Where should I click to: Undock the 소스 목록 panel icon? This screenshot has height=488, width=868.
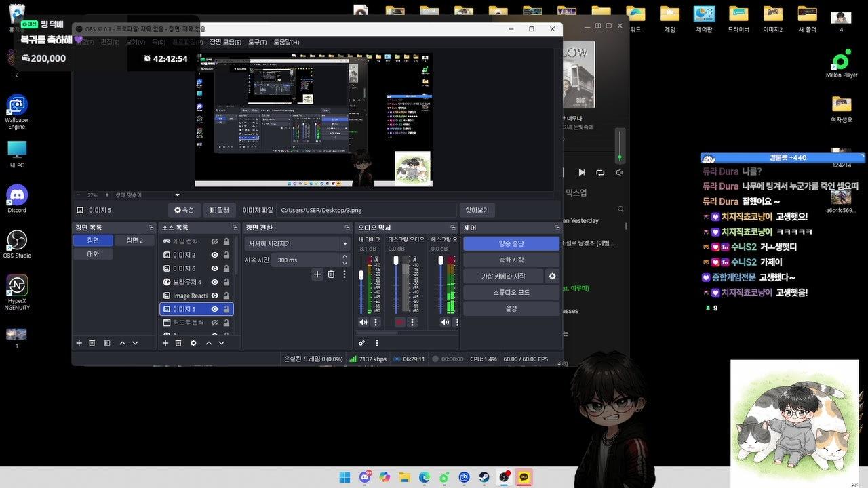(235, 228)
